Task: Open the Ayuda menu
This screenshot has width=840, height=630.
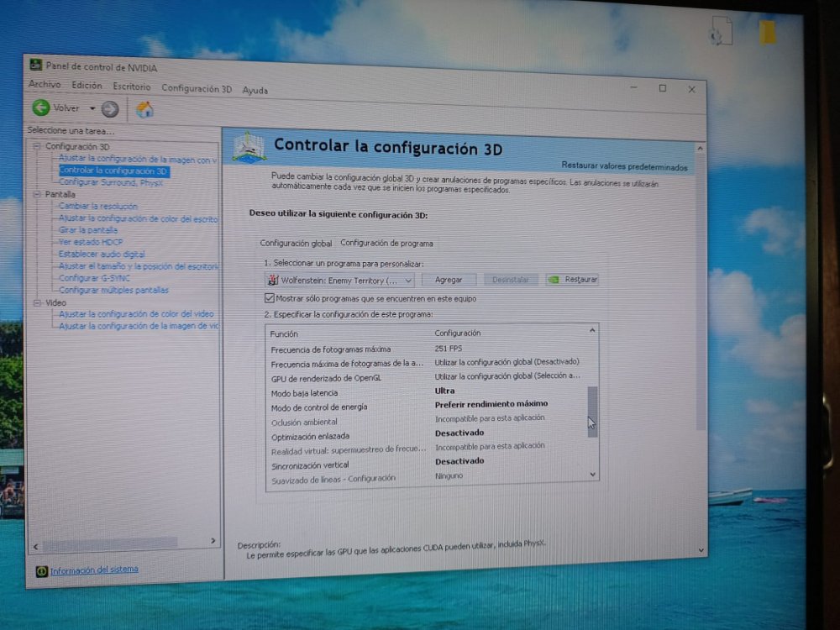Action: pyautogui.click(x=255, y=90)
